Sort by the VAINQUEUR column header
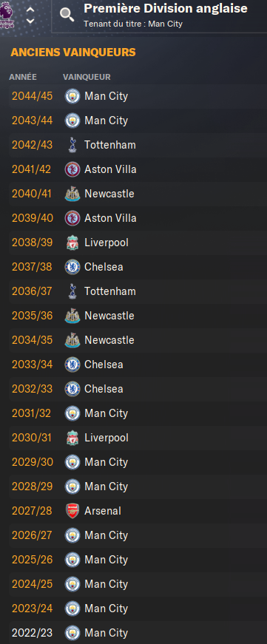The height and width of the screenshot is (644, 267). click(87, 77)
